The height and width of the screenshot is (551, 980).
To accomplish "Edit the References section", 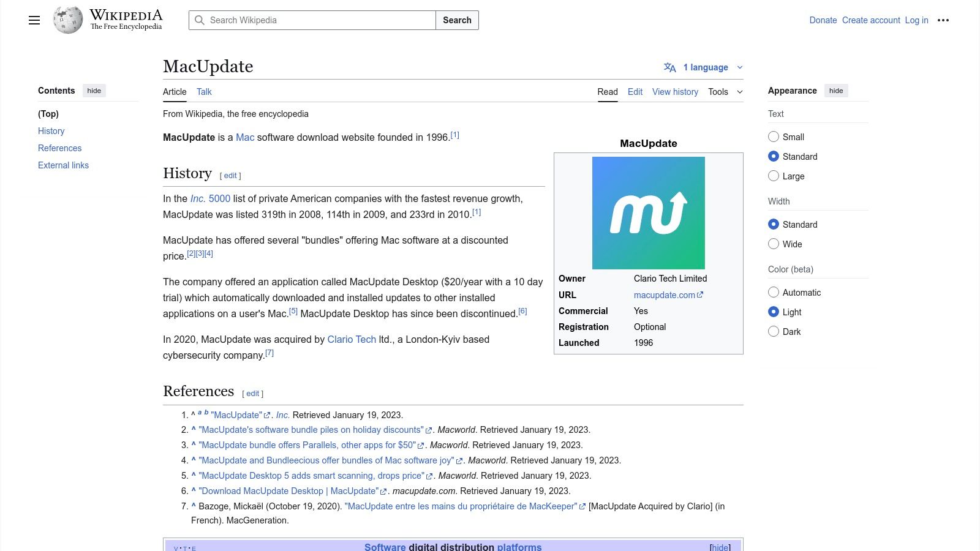I will [253, 394].
